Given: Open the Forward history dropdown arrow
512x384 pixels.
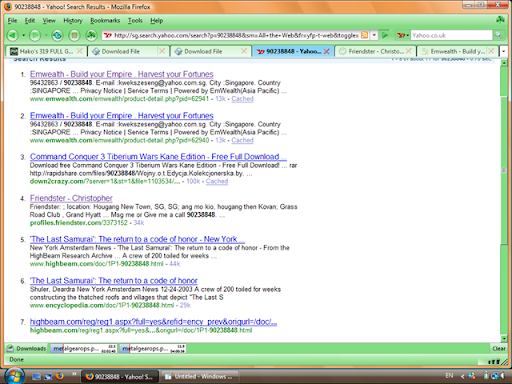Looking at the screenshot, I should click(46, 35).
